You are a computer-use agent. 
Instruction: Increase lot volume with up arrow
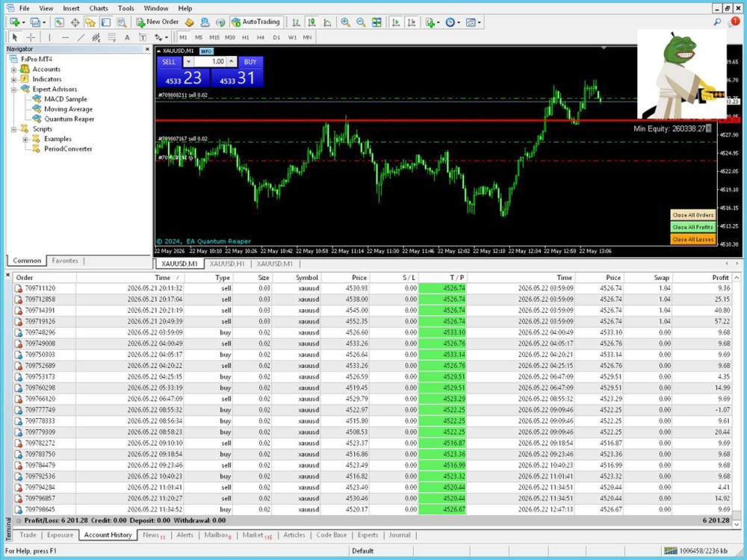tap(232, 61)
